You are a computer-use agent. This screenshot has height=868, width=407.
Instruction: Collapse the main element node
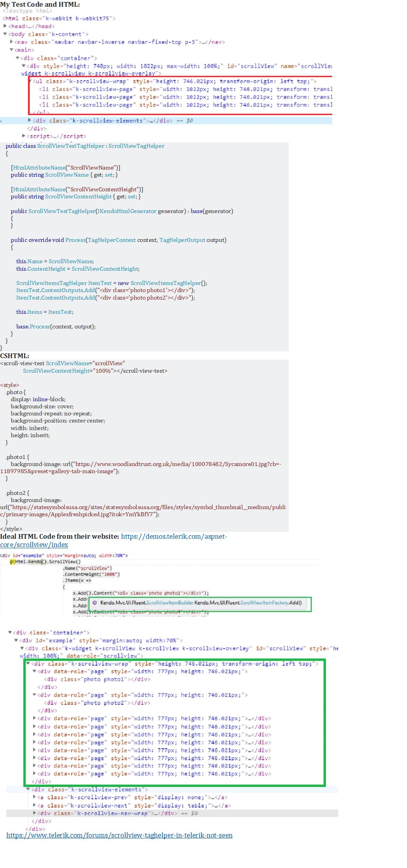tap(11, 50)
